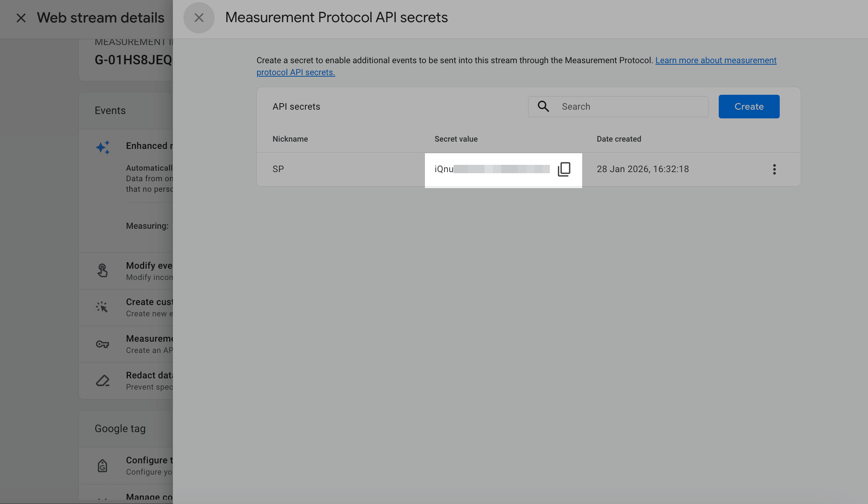Open the Learn more about measurement protocol link
Image resolution: width=868 pixels, height=504 pixels.
(x=715, y=60)
